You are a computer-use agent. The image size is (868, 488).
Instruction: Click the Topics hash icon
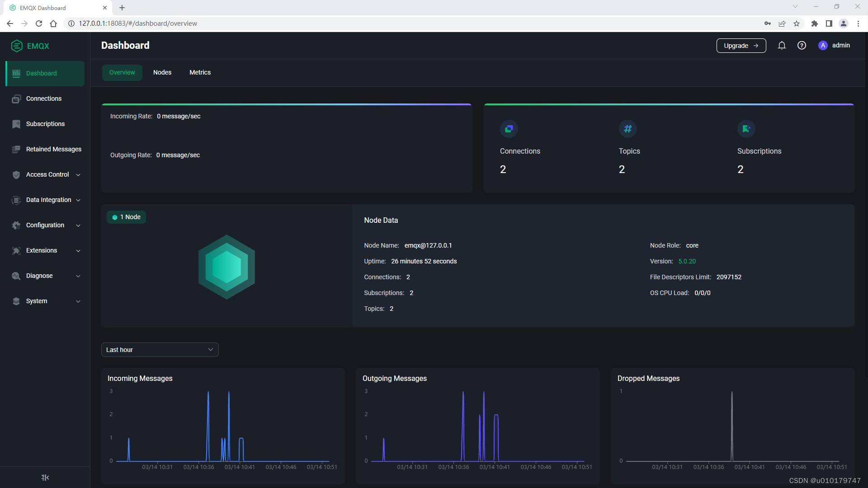coord(628,129)
